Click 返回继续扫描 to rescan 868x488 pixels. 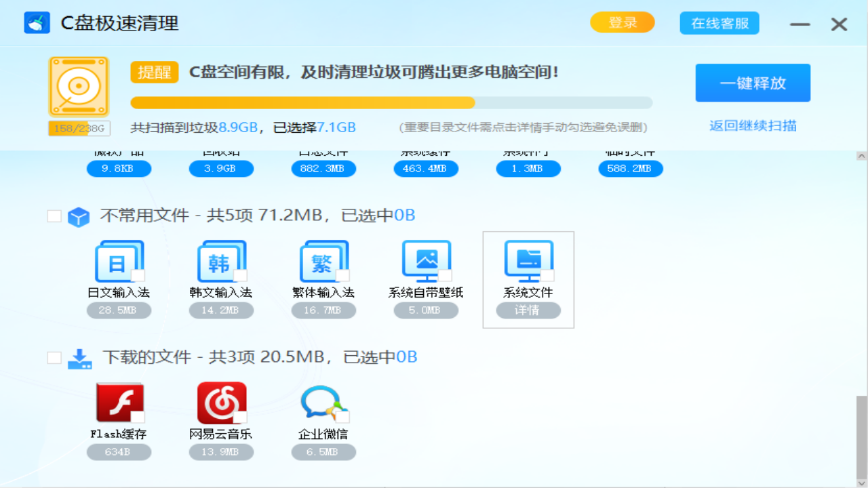click(753, 126)
